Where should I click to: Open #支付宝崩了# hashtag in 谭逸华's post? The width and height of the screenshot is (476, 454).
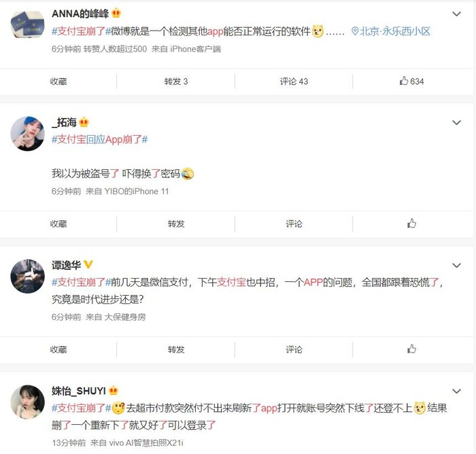81,282
